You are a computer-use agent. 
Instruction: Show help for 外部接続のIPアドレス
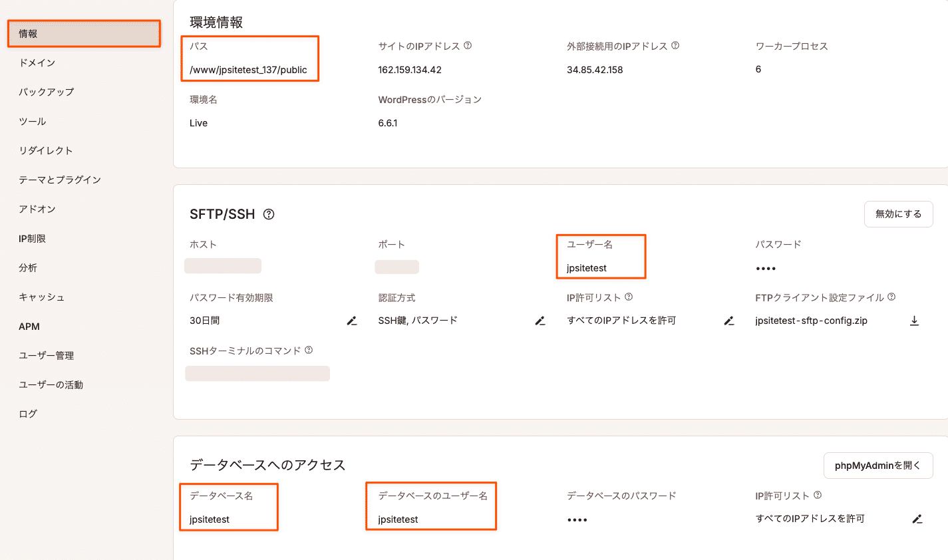[x=675, y=46]
